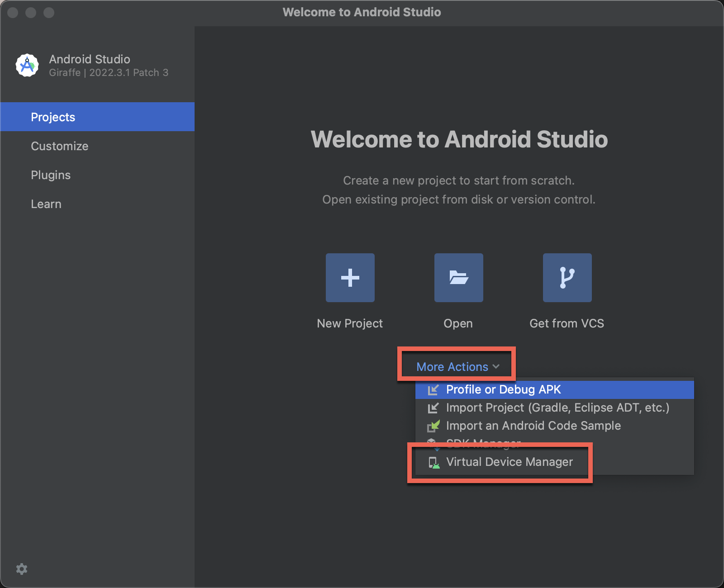
Task: Click the Android Code Sample icon
Action: point(433,426)
